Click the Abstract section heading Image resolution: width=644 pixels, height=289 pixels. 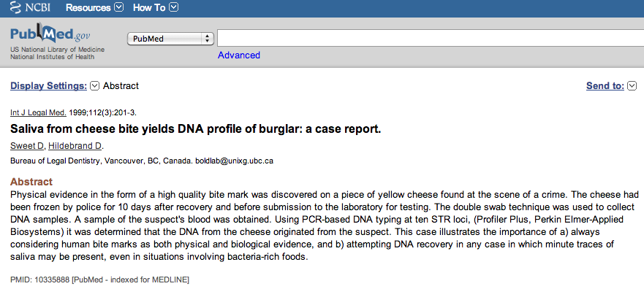click(x=31, y=182)
